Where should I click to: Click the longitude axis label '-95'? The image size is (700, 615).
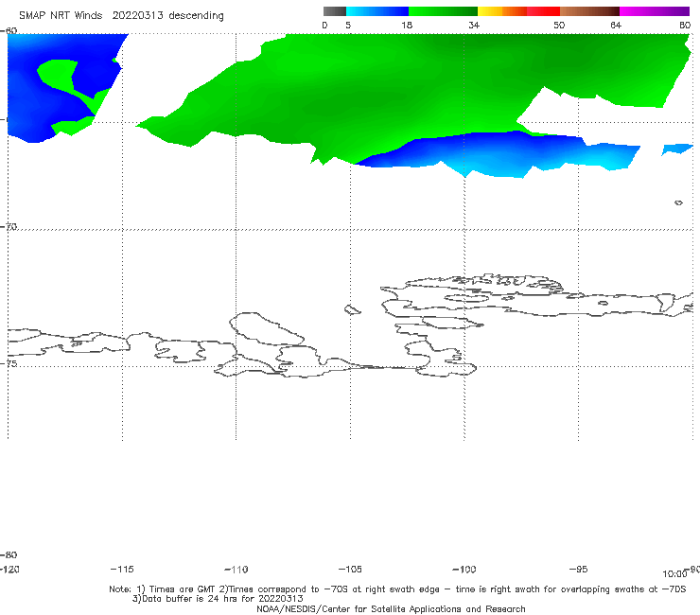[578, 569]
